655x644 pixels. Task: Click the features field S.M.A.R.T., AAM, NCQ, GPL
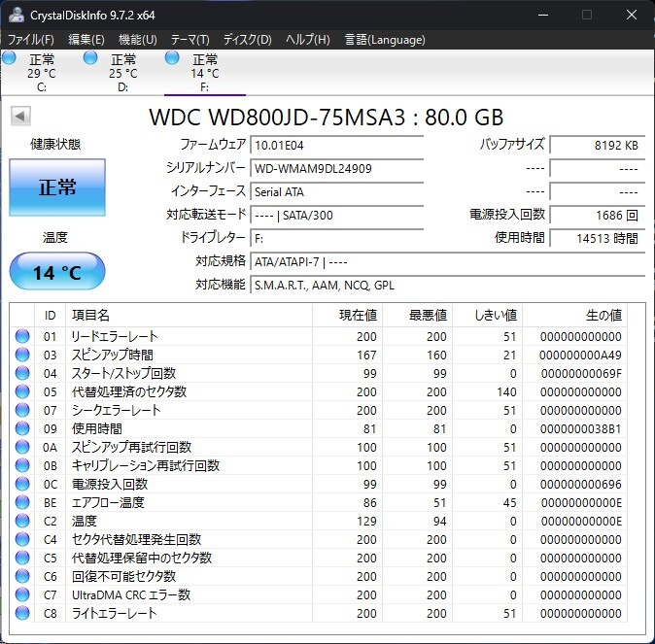click(x=447, y=286)
